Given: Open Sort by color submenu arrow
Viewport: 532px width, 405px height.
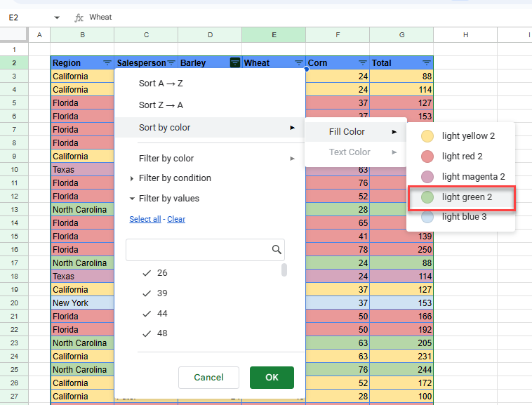Looking at the screenshot, I should pos(292,128).
